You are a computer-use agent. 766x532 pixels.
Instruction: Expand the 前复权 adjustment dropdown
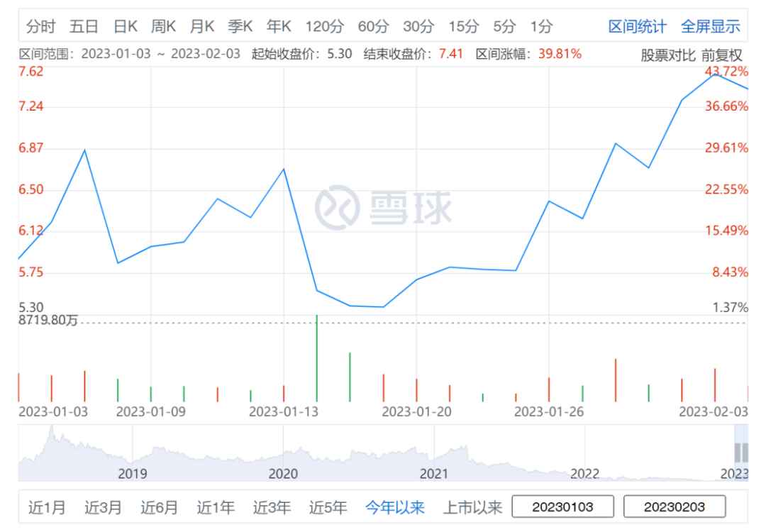click(722, 55)
